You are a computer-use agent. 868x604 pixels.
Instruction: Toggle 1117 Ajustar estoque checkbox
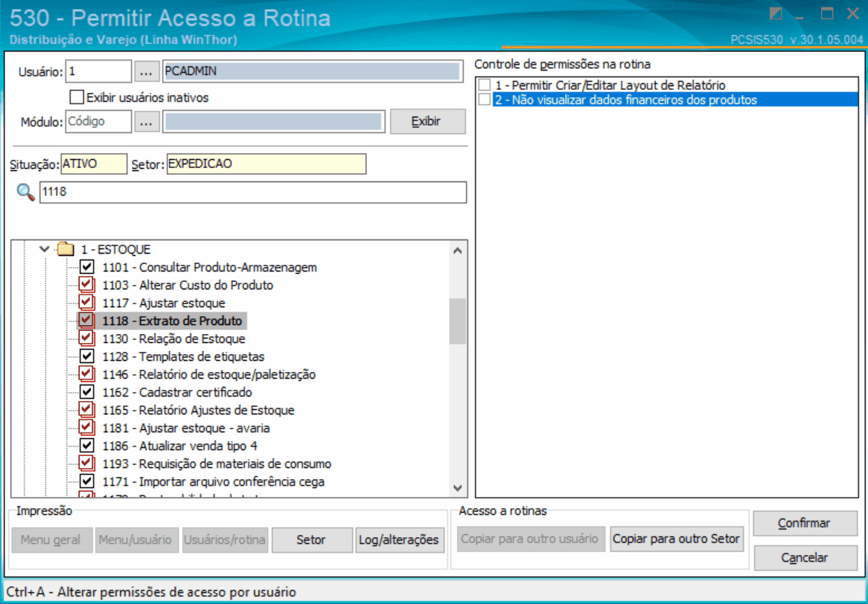(86, 303)
